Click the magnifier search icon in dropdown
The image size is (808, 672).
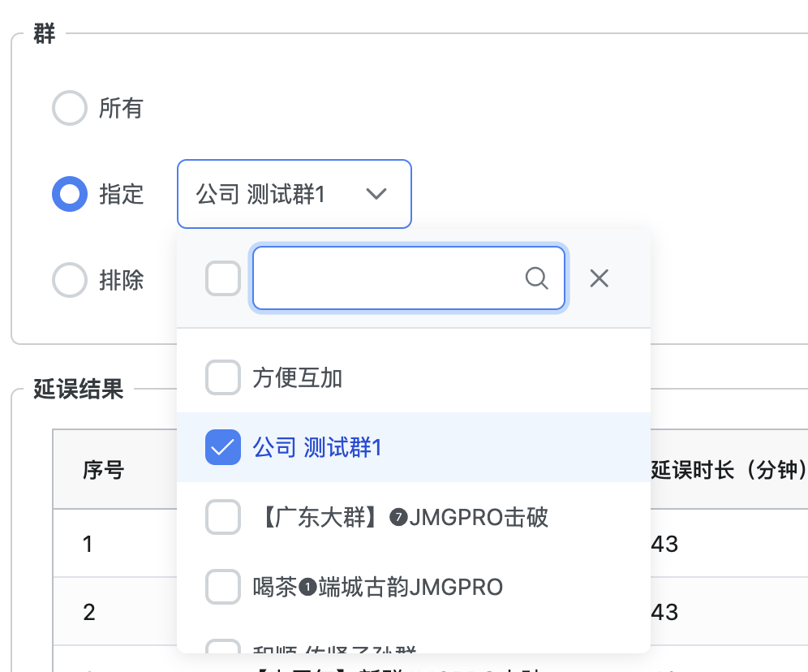[x=537, y=278]
